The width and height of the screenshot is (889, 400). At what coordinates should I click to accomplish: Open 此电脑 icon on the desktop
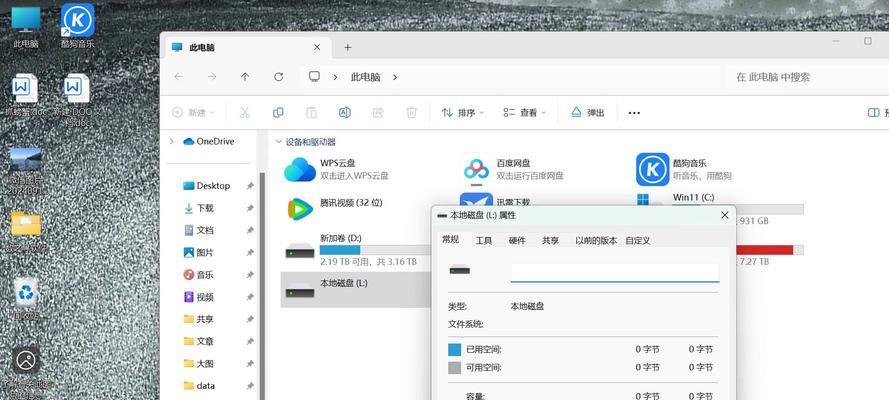pos(26,27)
